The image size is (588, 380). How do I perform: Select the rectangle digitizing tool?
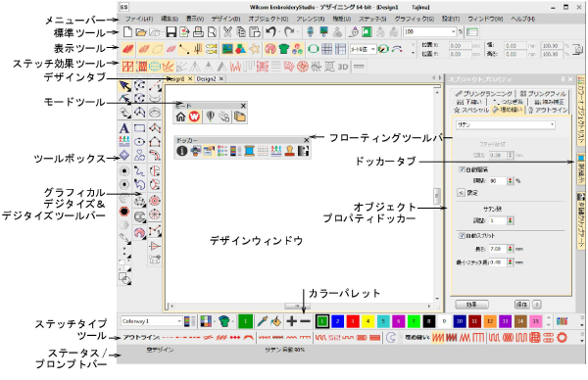(x=139, y=128)
